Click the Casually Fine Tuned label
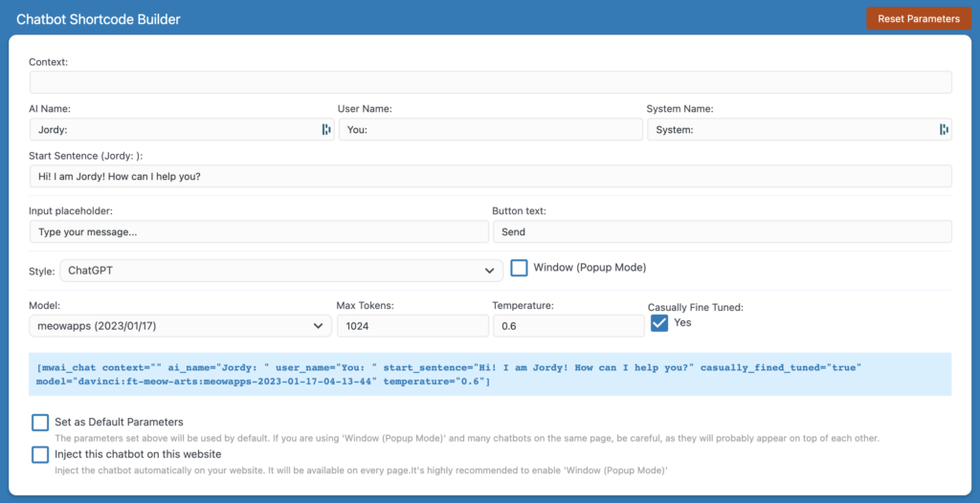The width and height of the screenshot is (980, 503). (695, 307)
